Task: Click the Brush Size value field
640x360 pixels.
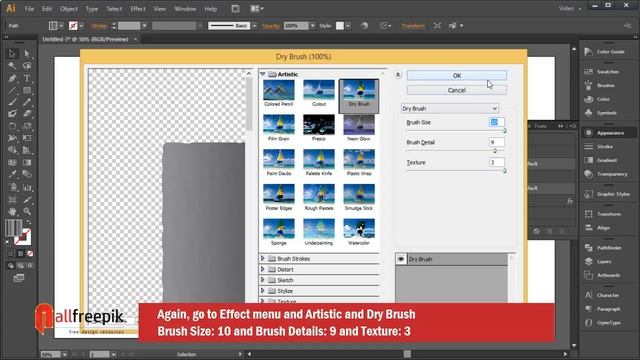Action: click(497, 122)
